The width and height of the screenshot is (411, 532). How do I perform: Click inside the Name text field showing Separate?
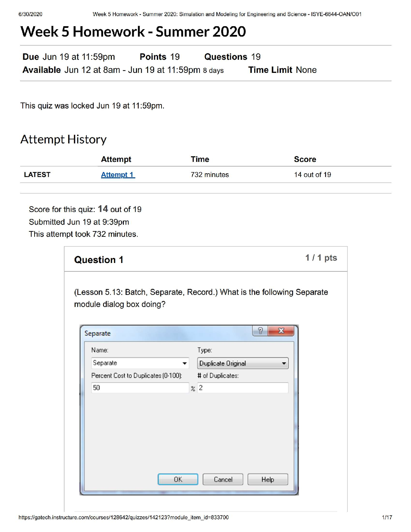pyautogui.click(x=136, y=363)
